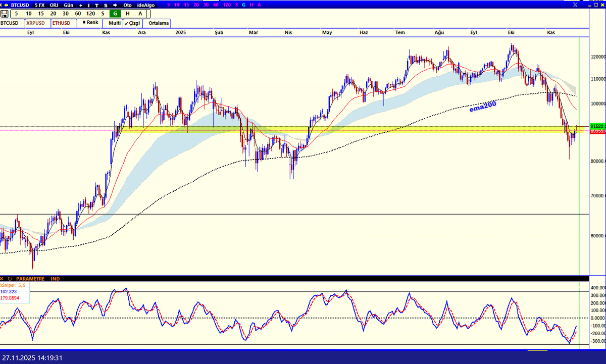Click the yellow left arrow in top bar

[x=7, y=5]
